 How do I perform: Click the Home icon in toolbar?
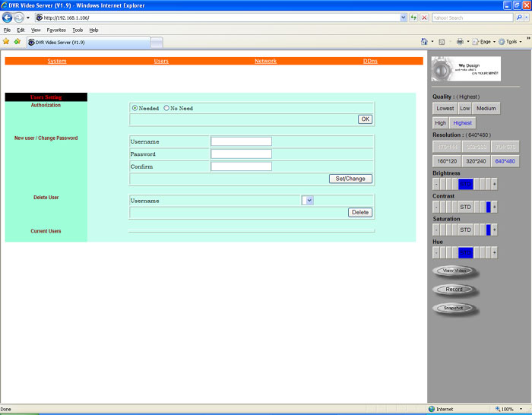coord(425,42)
